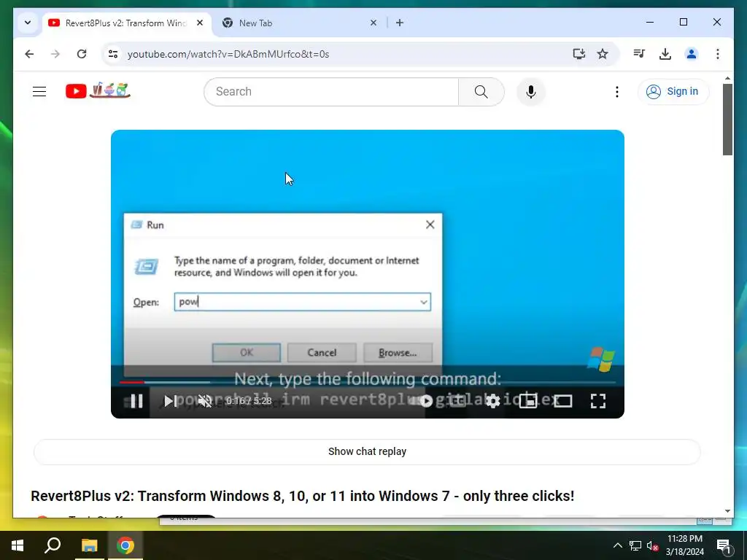Open File Explorer from taskbar
Viewport: 747px width, 560px height.
point(89,545)
